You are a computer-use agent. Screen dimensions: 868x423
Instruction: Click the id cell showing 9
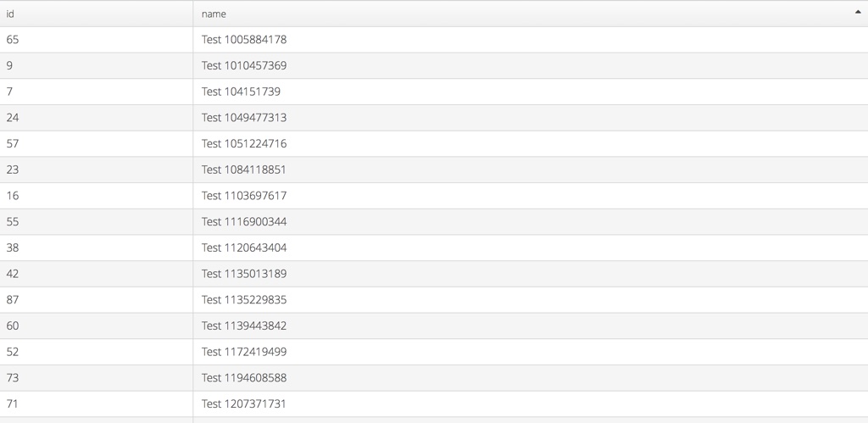[9, 65]
